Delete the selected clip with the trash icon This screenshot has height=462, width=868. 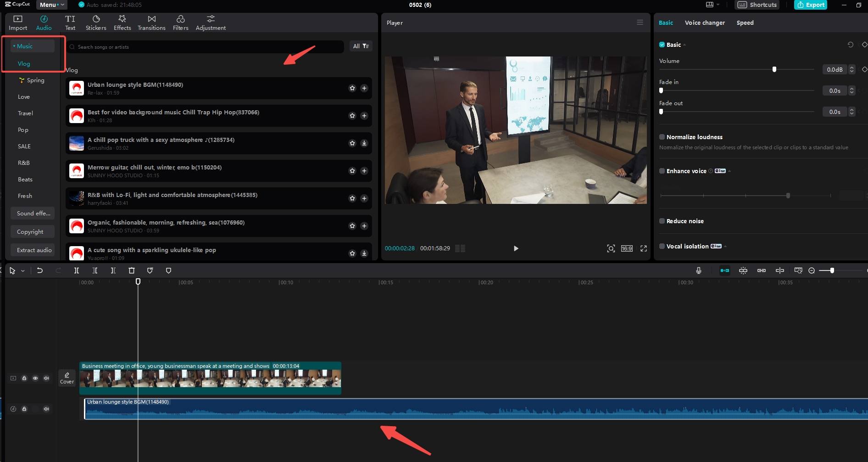[x=132, y=270]
